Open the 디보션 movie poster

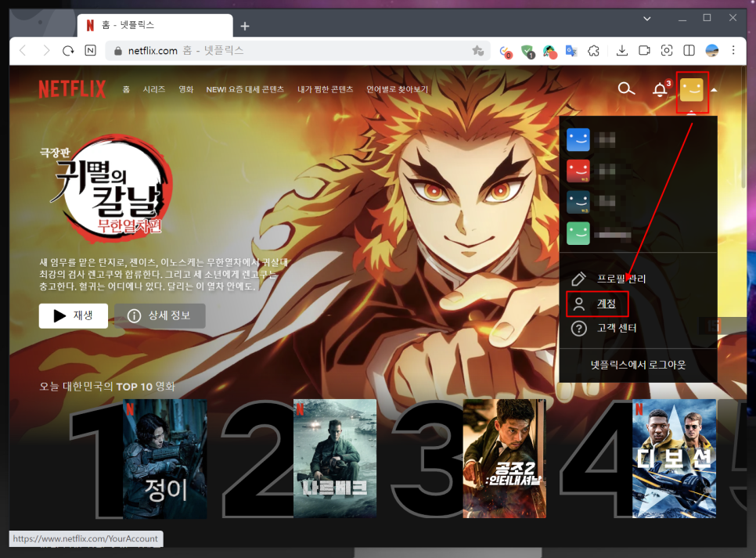pyautogui.click(x=674, y=459)
